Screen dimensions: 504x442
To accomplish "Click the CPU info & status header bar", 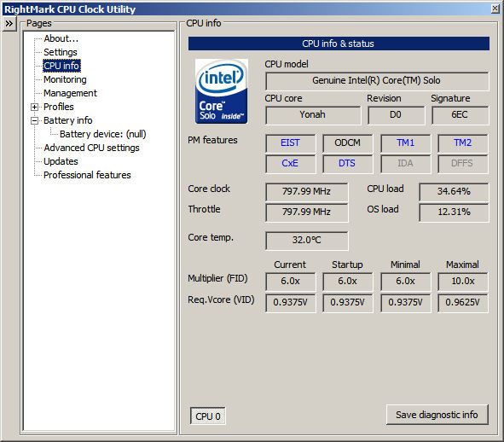I will point(339,44).
